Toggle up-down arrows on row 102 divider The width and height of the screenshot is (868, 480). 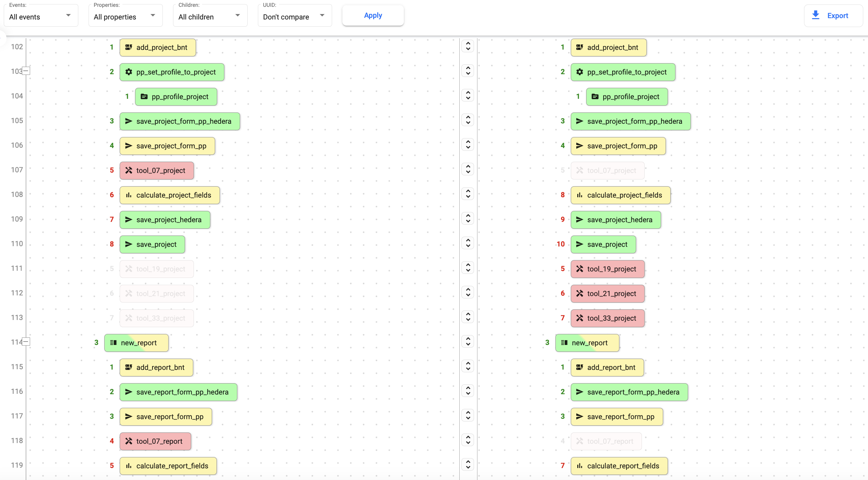(x=468, y=46)
